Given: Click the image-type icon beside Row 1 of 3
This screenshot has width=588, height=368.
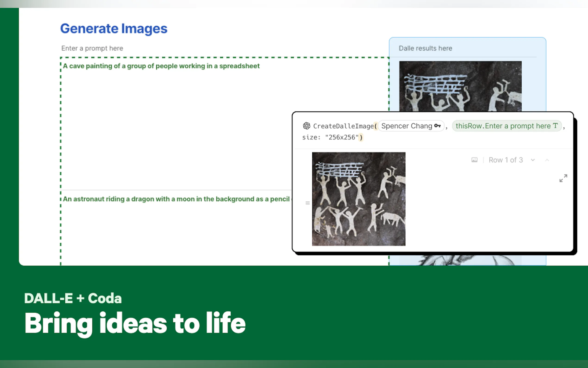Looking at the screenshot, I should pyautogui.click(x=474, y=160).
